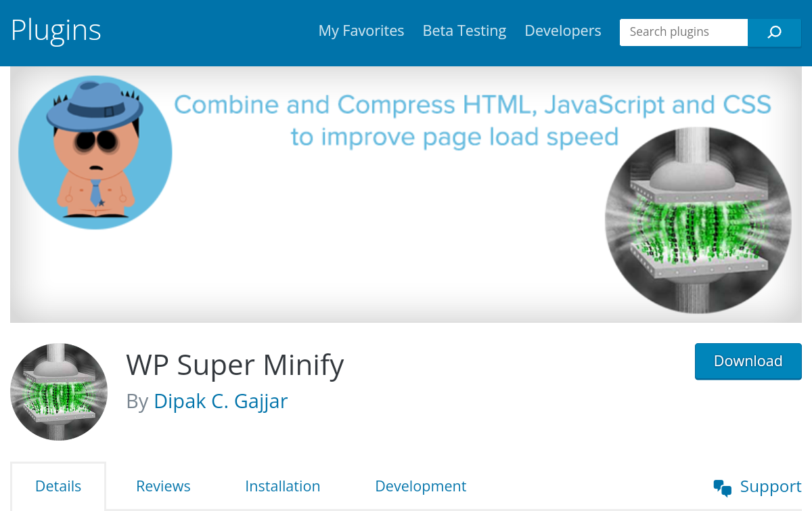The image size is (812, 511).
Task: Download the WP Super Minify plugin
Action: [748, 361]
